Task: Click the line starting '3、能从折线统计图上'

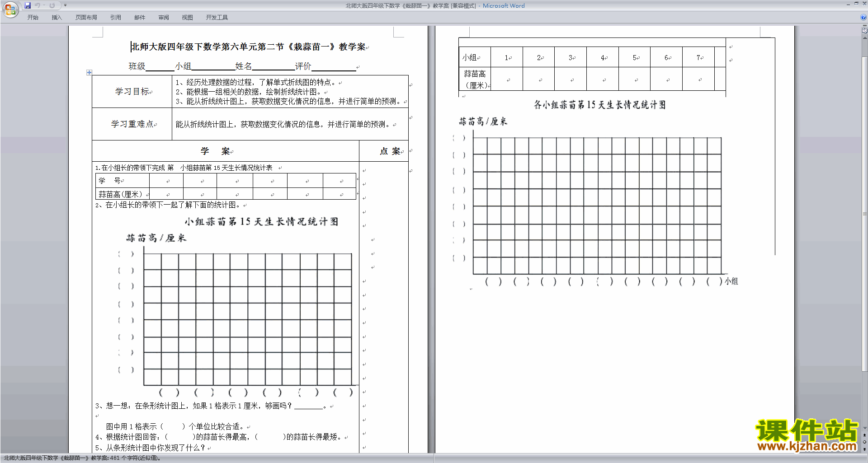Action: click(290, 102)
